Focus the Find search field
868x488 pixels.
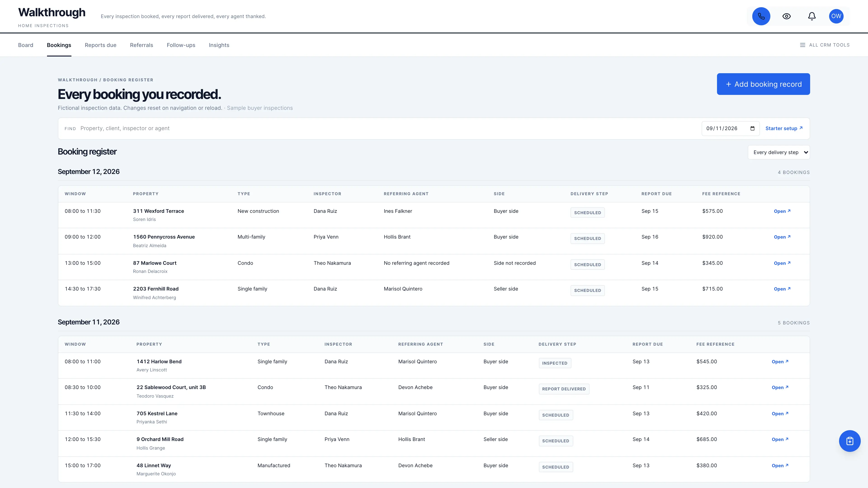(387, 128)
